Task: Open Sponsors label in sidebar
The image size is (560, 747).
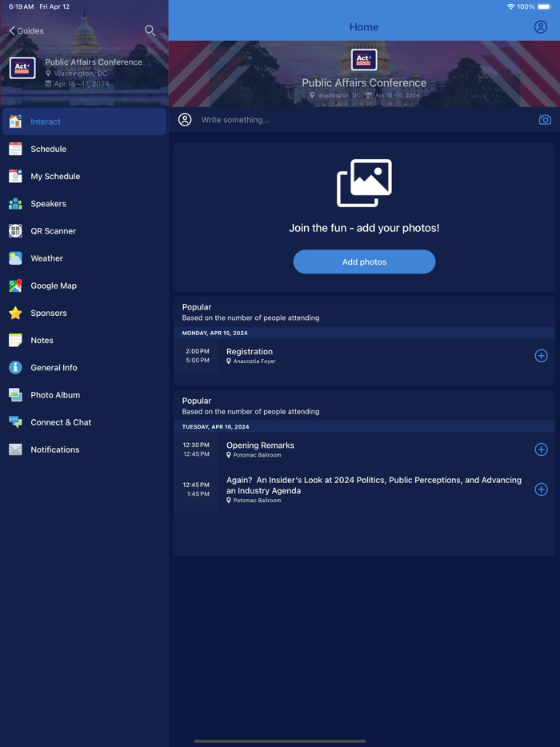Action: coord(49,313)
